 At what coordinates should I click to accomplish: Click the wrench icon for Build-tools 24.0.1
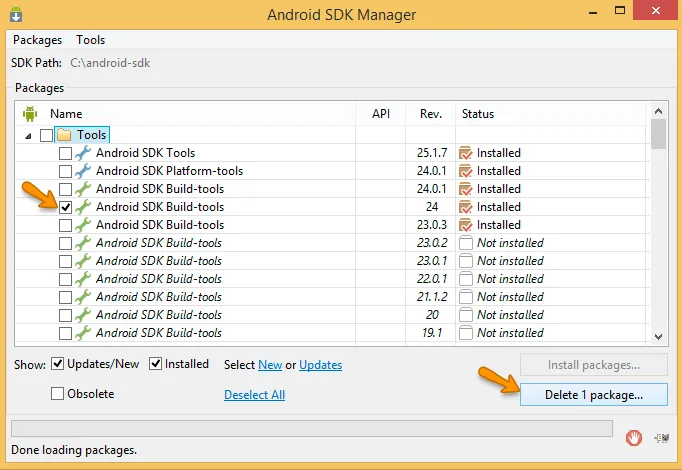[83, 189]
